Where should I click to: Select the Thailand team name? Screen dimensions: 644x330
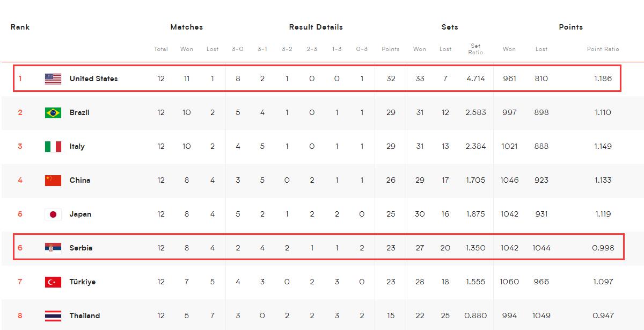(x=85, y=316)
